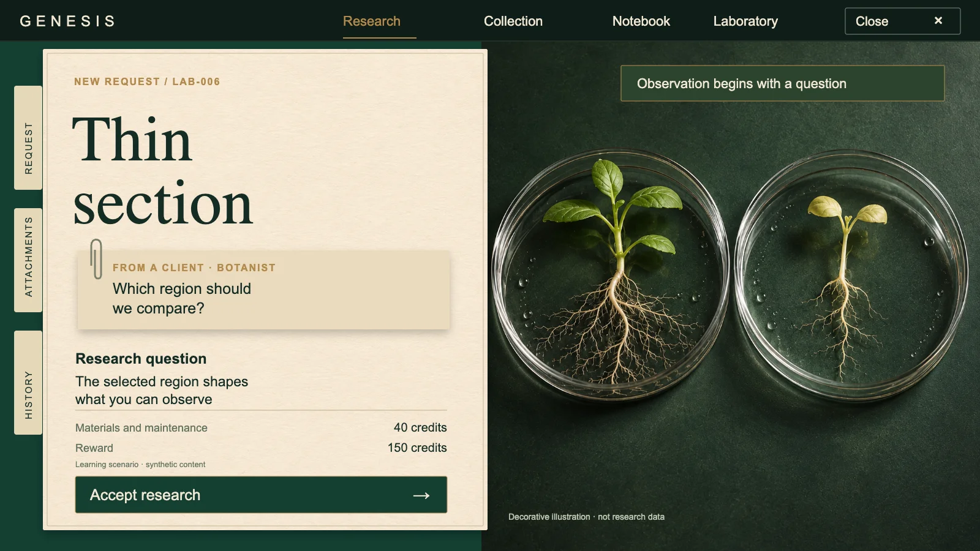
Task: Click 'The selected region shapes' text
Action: click(162, 381)
